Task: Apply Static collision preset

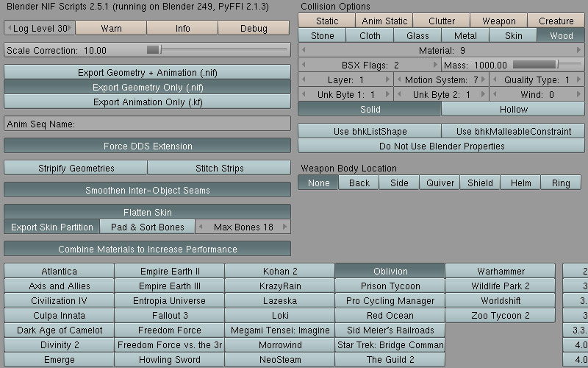Action: (326, 21)
